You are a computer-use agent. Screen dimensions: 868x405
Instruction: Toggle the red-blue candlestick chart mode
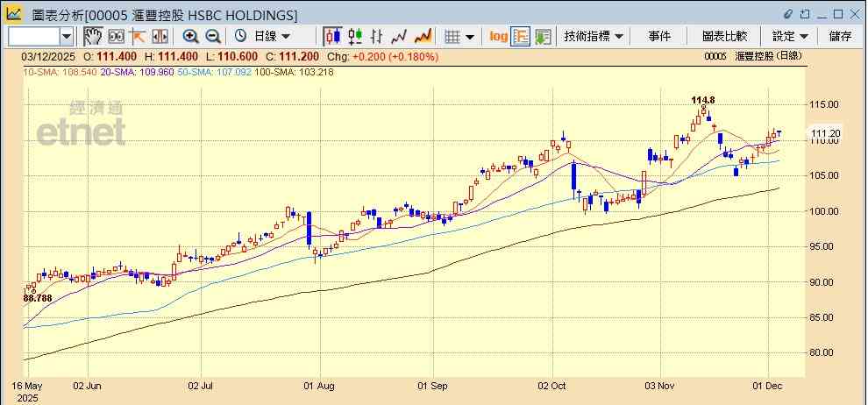(x=332, y=36)
